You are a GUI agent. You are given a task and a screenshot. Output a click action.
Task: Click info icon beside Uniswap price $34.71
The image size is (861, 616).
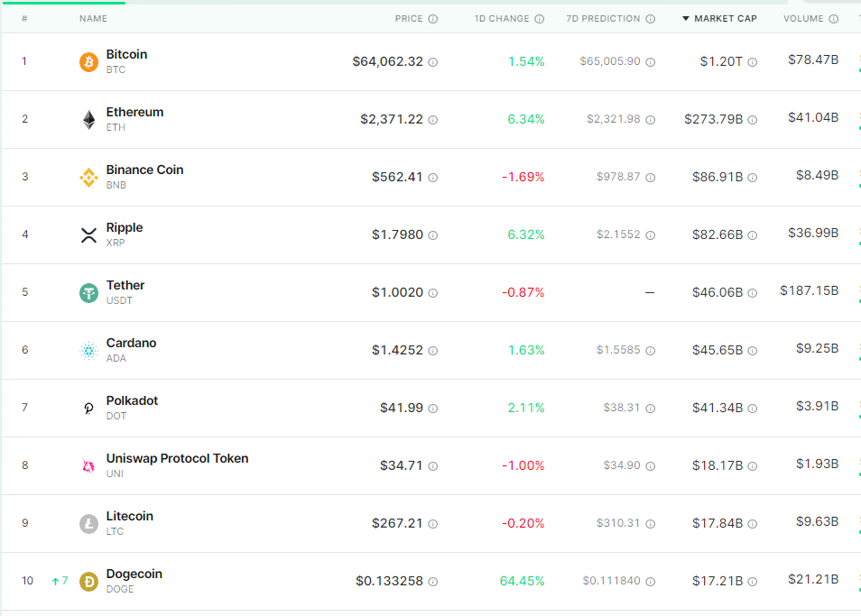coord(432,466)
